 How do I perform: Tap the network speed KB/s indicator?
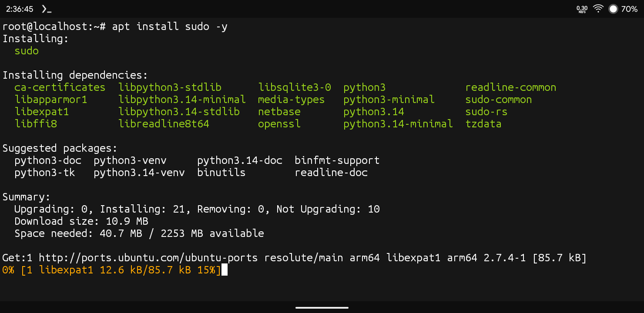(x=582, y=9)
